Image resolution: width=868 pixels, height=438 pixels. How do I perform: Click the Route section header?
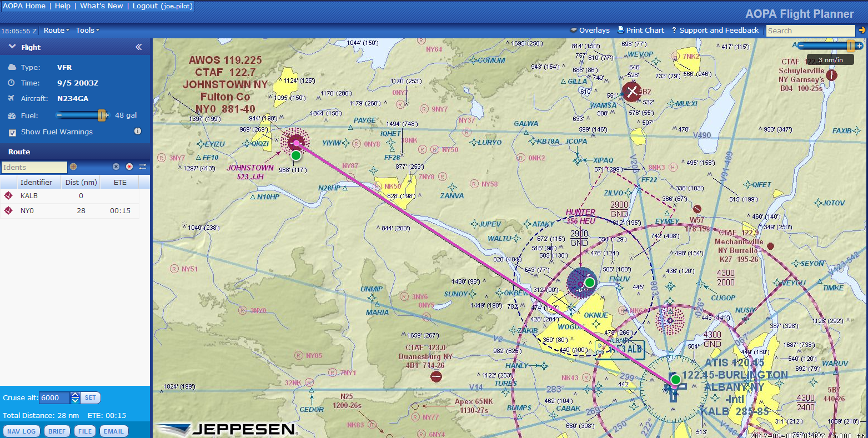[75, 152]
